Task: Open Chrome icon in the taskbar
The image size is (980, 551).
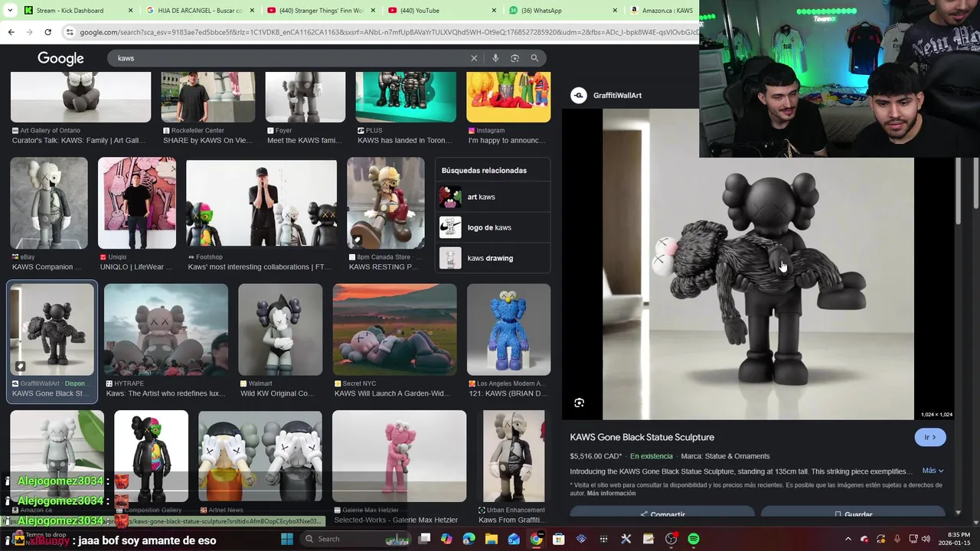Action: [x=537, y=539]
